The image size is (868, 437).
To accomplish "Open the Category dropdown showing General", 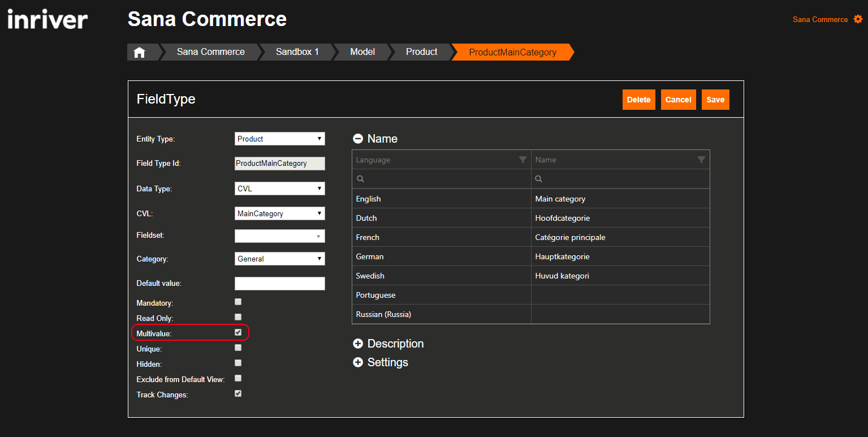I will 280,259.
